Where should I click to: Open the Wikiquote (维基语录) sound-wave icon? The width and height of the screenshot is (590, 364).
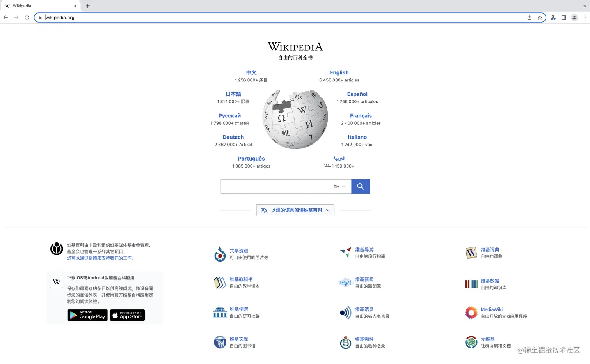[x=346, y=313]
